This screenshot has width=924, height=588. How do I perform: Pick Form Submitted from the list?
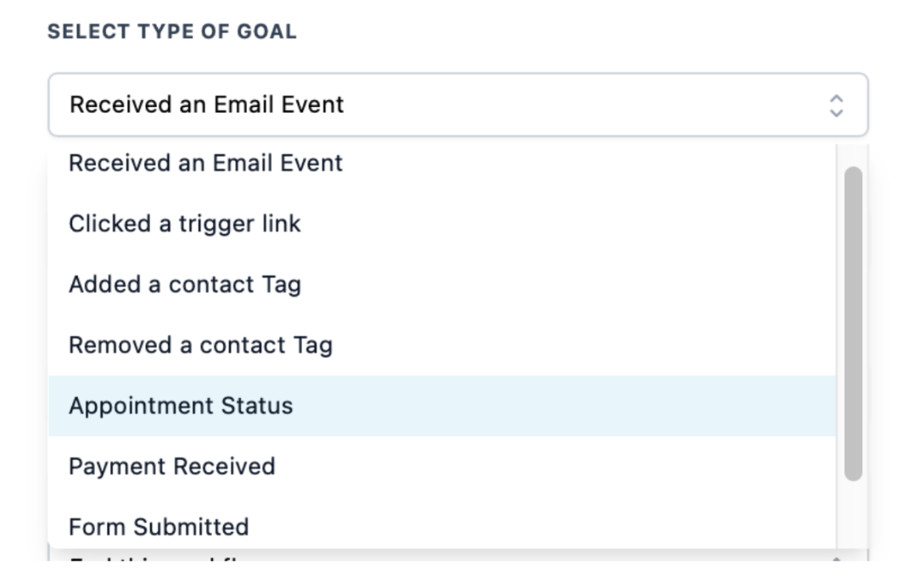(159, 527)
